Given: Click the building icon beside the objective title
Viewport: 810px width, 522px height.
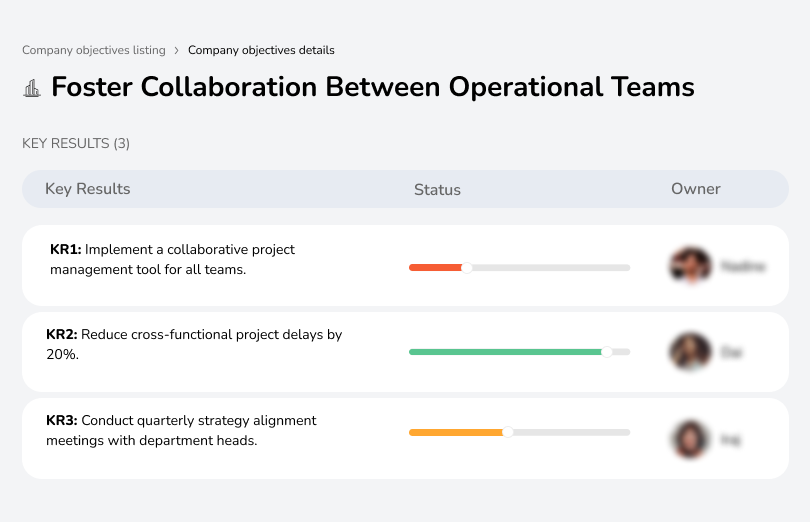Looking at the screenshot, I should [x=32, y=88].
